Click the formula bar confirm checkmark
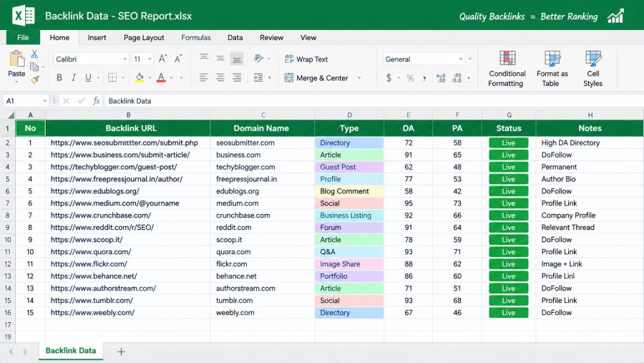This screenshot has width=644, height=363. pos(82,101)
